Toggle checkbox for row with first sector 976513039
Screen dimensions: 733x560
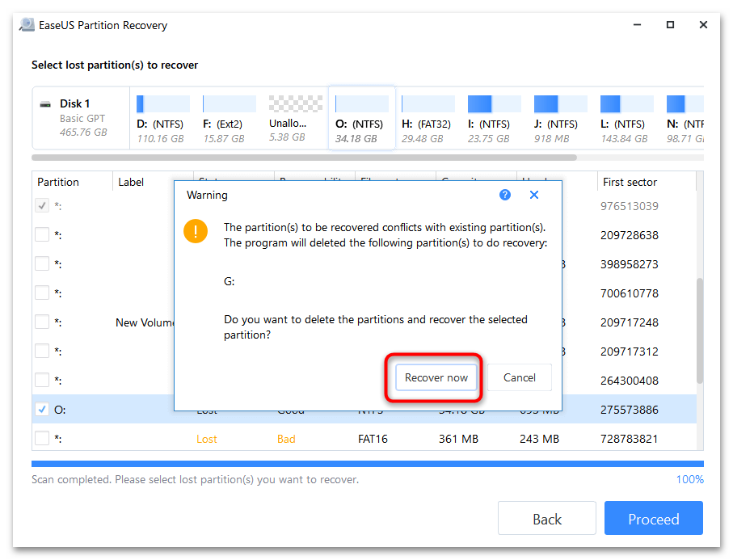click(x=42, y=206)
